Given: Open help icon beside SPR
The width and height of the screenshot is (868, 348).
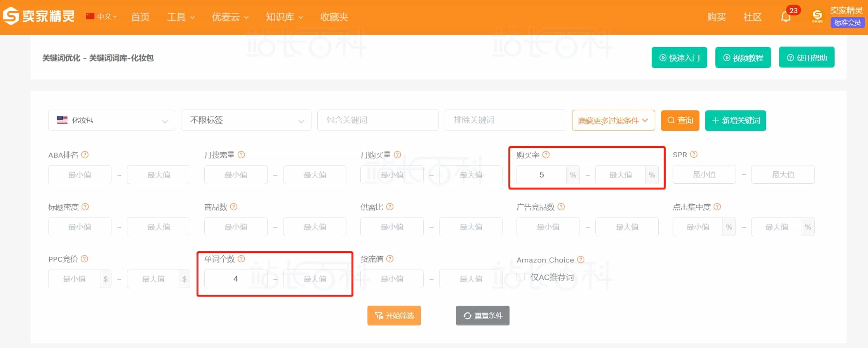Looking at the screenshot, I should (694, 154).
